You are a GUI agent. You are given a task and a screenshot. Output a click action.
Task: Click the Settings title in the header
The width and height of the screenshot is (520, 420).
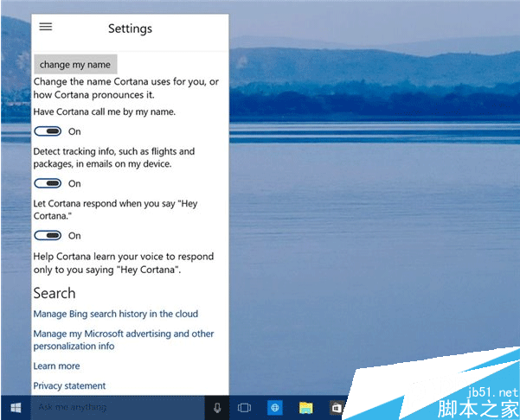tap(130, 29)
